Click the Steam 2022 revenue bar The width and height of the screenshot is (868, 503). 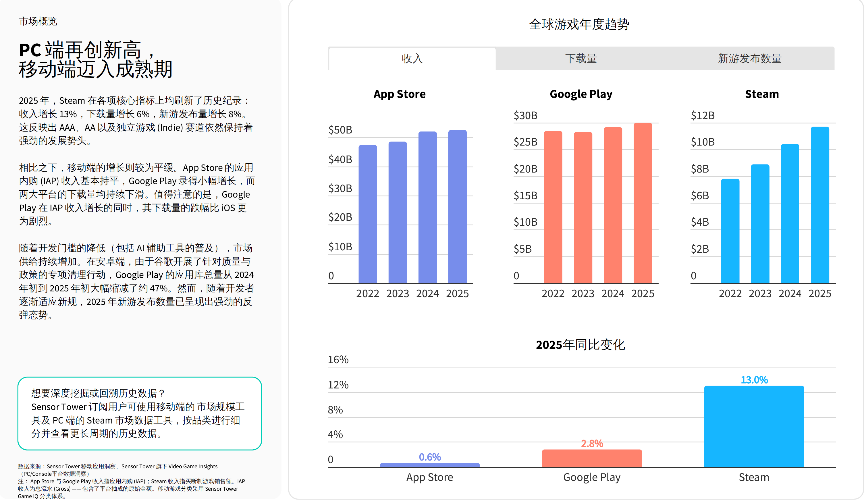click(730, 231)
